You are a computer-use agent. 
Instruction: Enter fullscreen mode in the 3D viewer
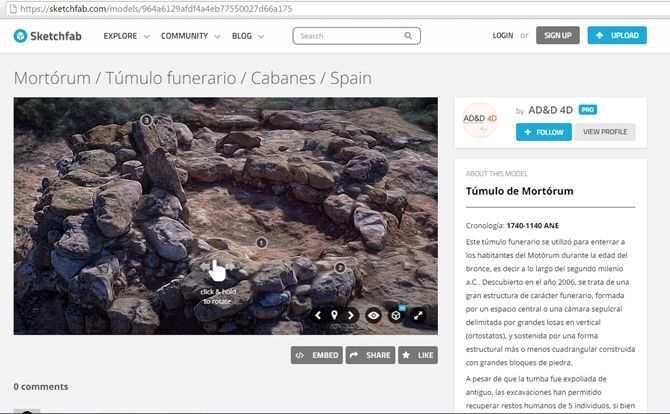[419, 315]
